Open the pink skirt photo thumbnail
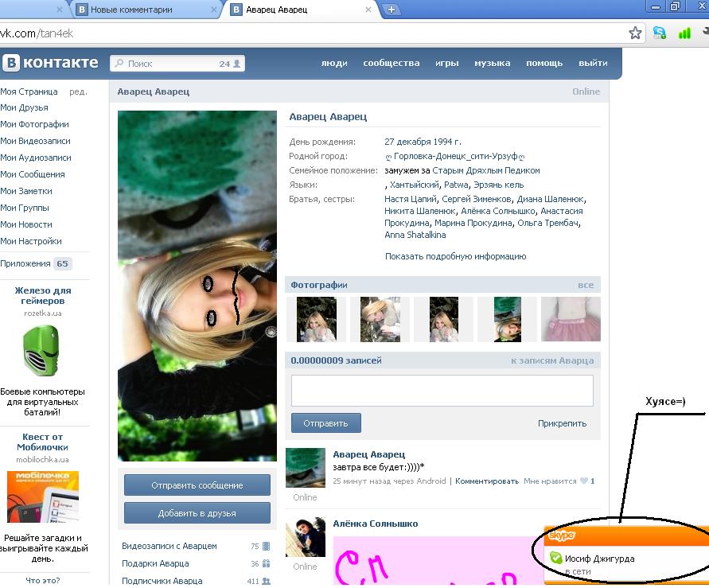 [571, 319]
